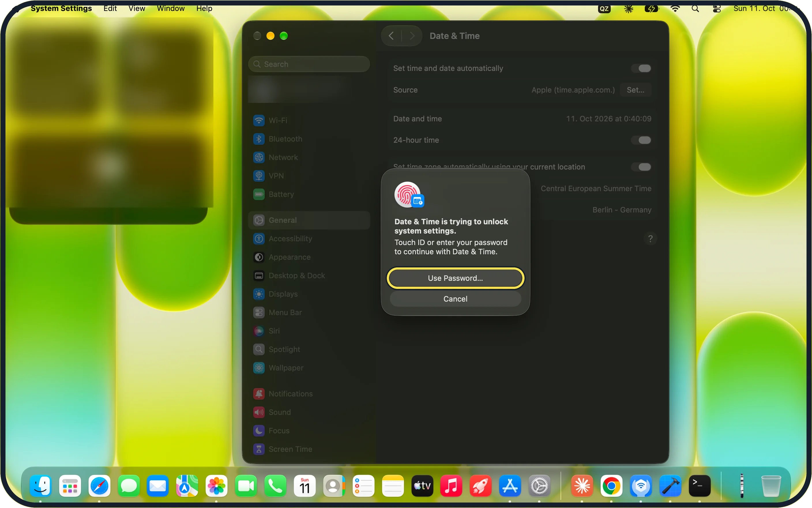Viewport: 812px width, 508px height.
Task: Click the Search field in sidebar
Action: click(309, 64)
